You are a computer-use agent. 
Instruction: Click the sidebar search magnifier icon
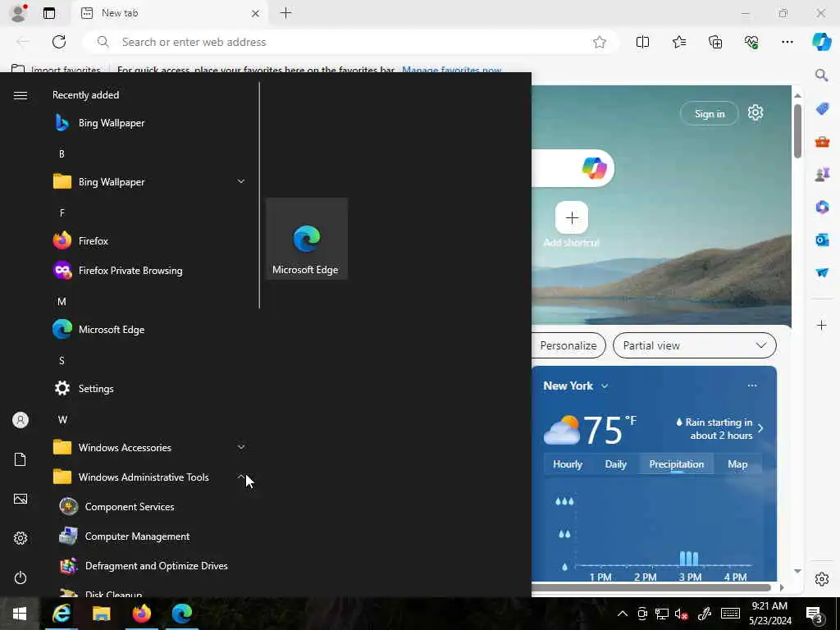coord(822,75)
